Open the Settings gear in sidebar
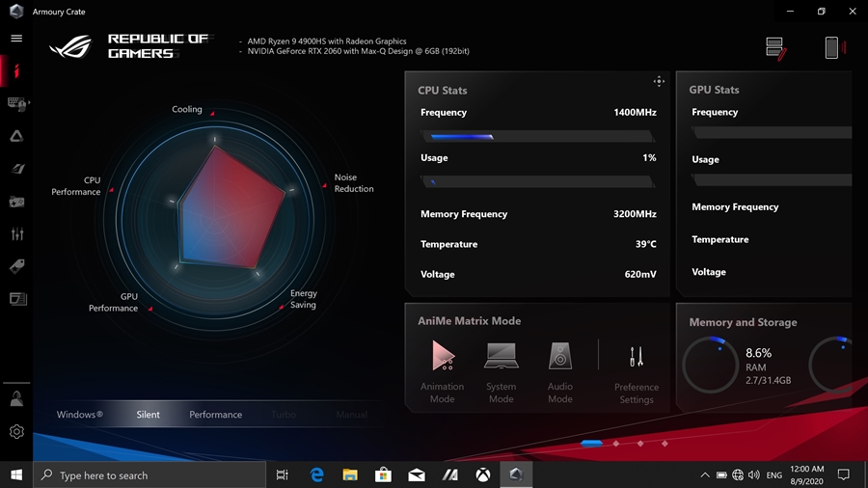This screenshot has width=868, height=488. (x=16, y=431)
